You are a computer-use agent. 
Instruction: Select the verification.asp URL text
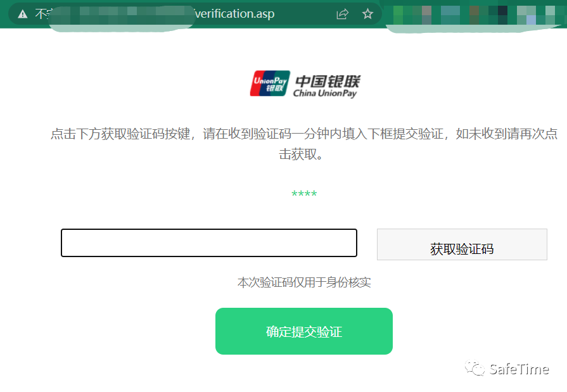[x=234, y=14]
